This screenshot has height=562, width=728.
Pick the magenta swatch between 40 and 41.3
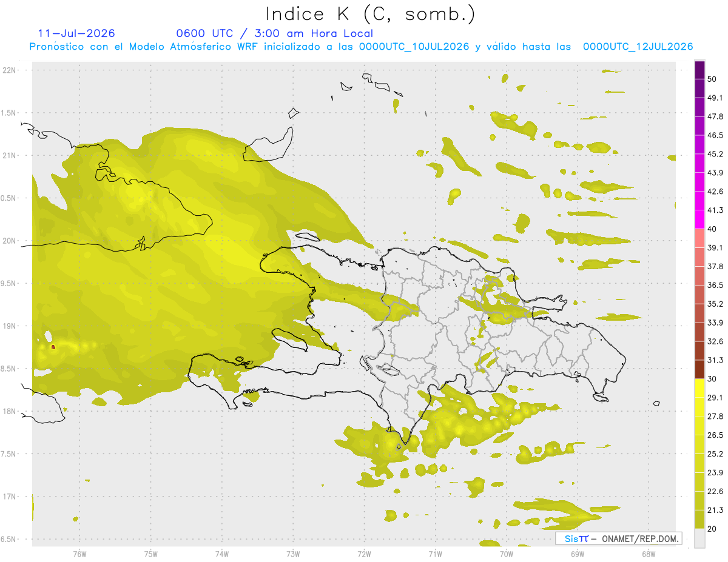pyautogui.click(x=699, y=219)
